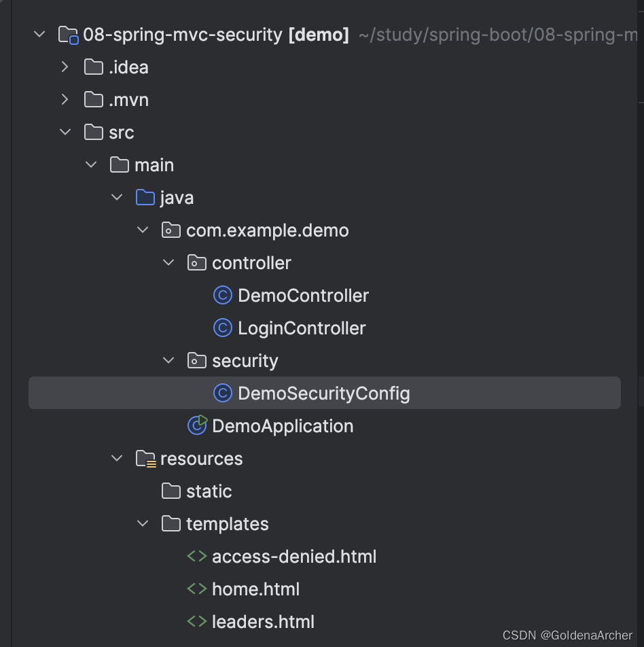Click the LoginController class icon
Viewport: 644px width, 647px height.
[x=222, y=328]
